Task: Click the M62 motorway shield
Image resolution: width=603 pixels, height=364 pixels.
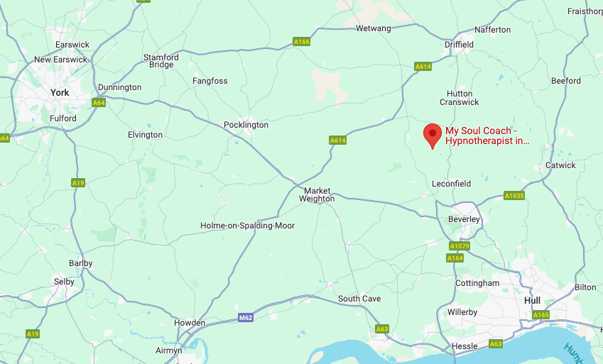Action: 245,317
